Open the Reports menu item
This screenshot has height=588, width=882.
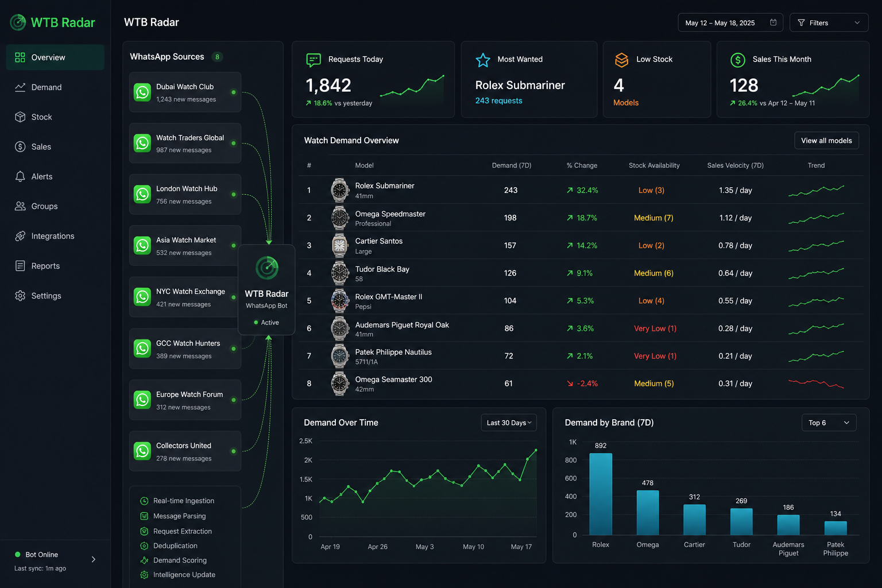[55, 266]
